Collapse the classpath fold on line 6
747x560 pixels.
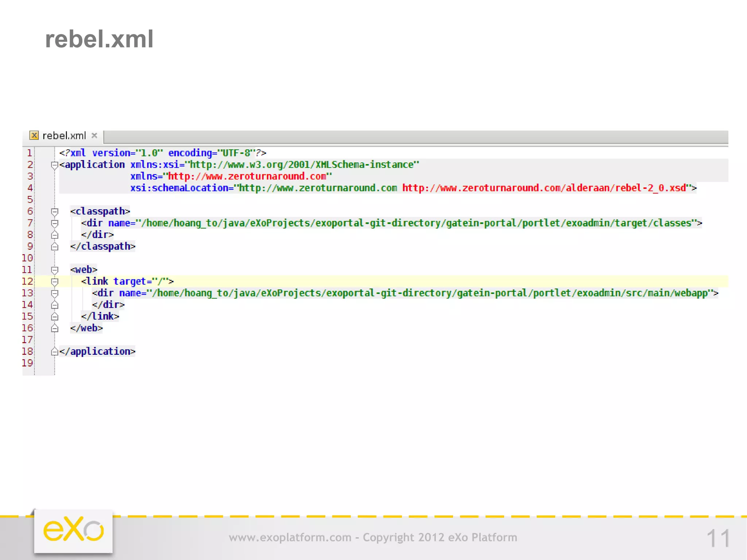pyautogui.click(x=55, y=212)
